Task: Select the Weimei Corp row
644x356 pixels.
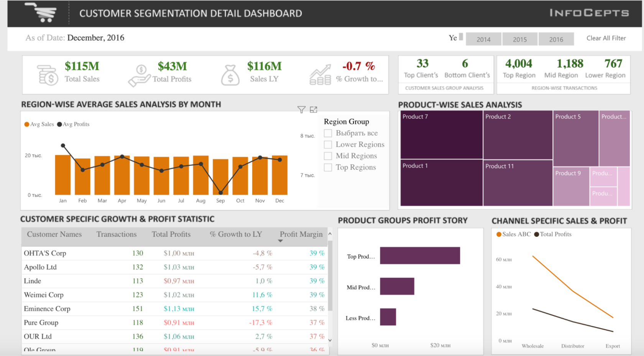Action: click(x=175, y=295)
